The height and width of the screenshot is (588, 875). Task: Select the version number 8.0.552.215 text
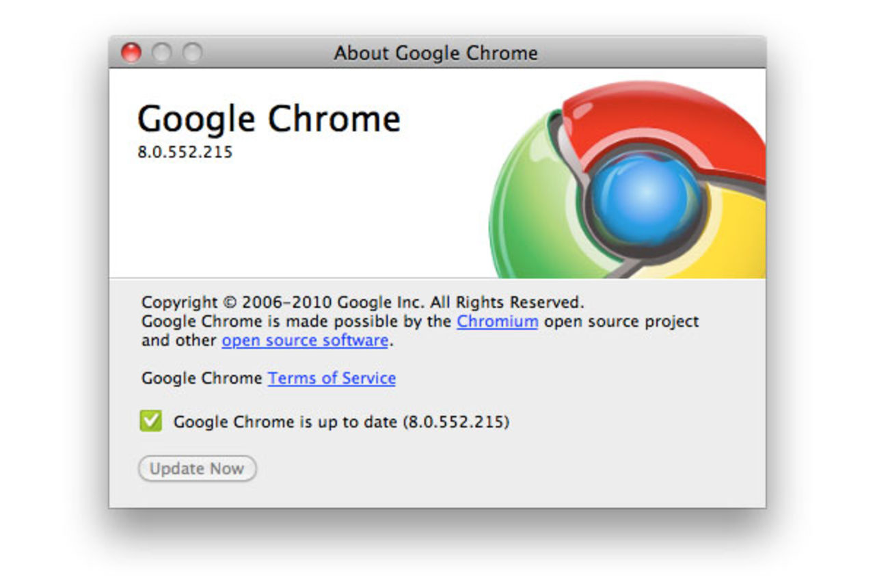185,152
